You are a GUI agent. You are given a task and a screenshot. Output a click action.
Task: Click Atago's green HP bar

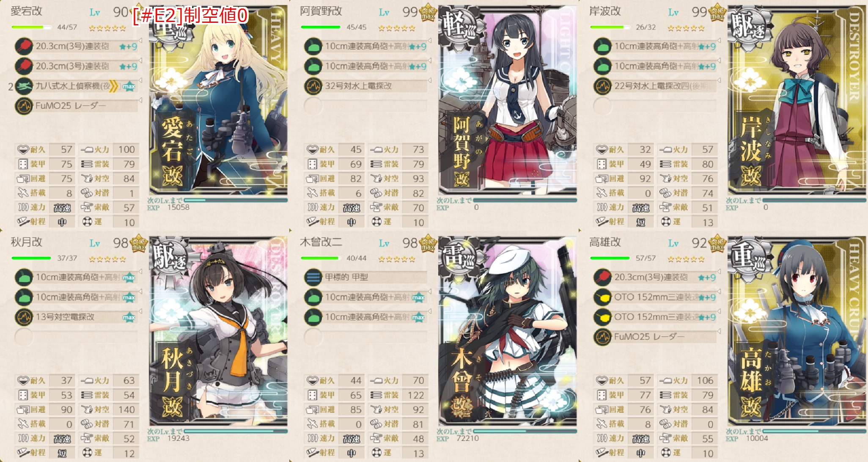tap(31, 27)
